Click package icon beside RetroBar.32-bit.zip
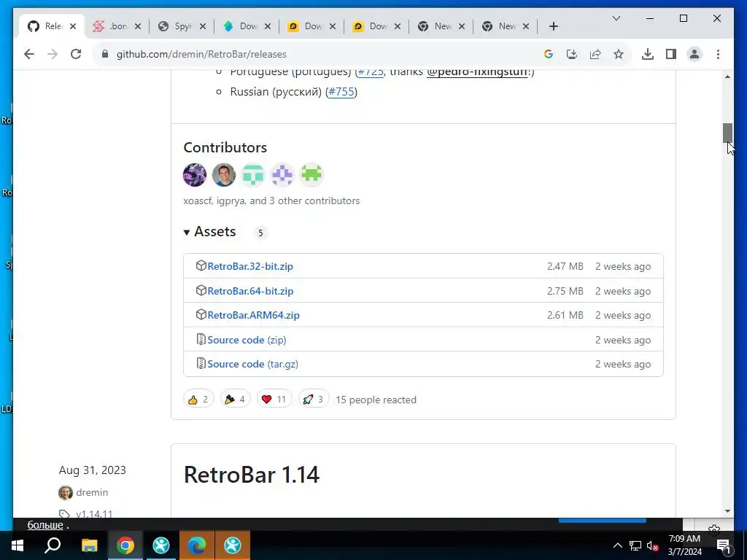747x560 pixels. click(x=201, y=265)
